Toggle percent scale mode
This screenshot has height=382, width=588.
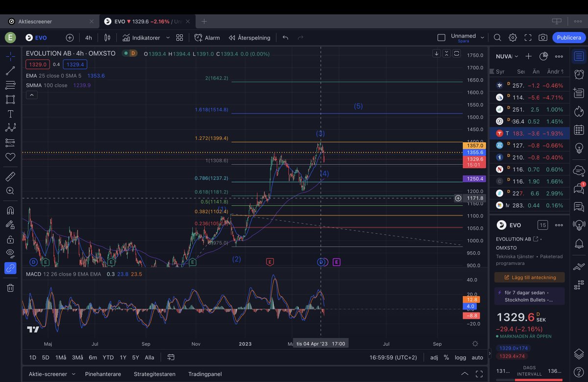446,358
